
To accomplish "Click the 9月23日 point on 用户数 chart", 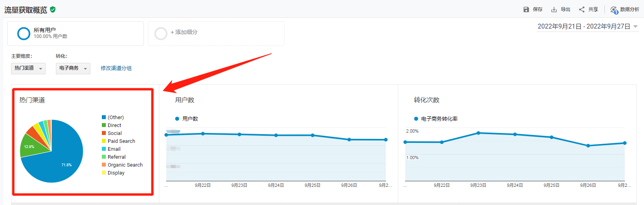I will (x=239, y=135).
